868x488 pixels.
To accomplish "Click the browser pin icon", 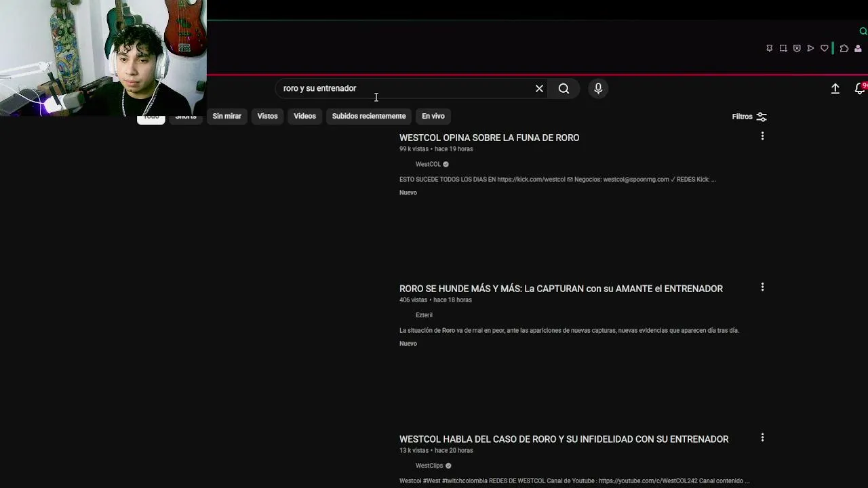I will [x=769, y=49].
